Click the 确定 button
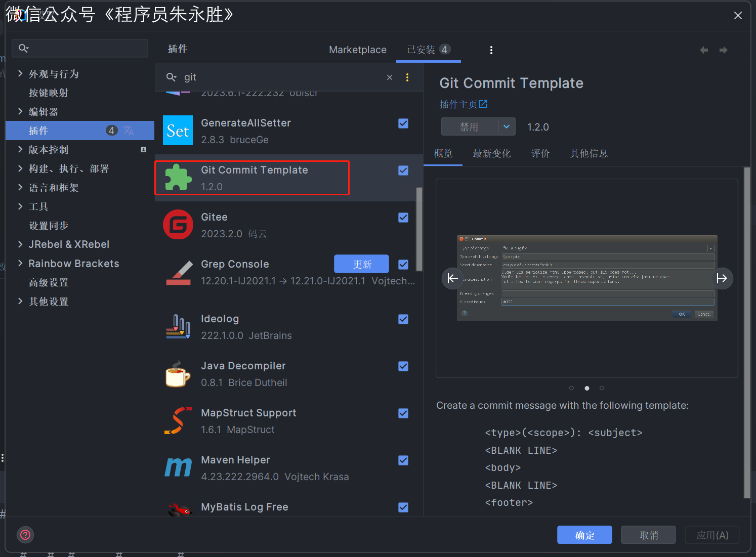The width and height of the screenshot is (756, 557). [x=584, y=535]
